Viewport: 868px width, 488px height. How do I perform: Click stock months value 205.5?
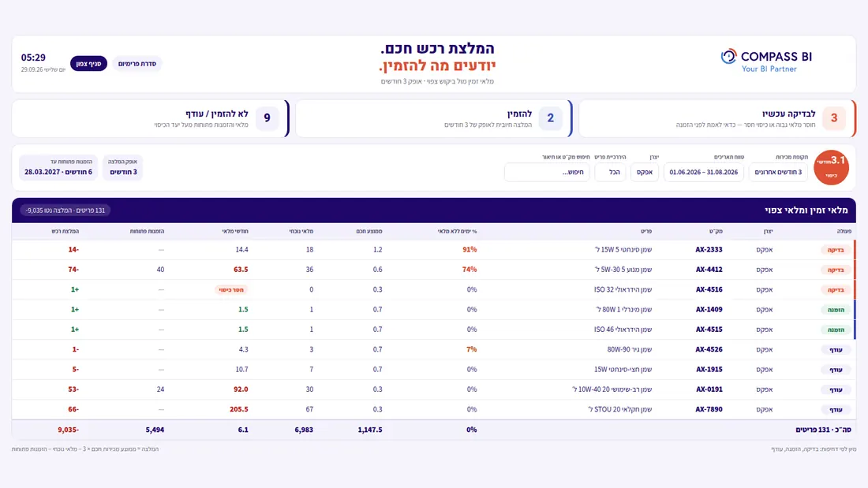[239, 409]
